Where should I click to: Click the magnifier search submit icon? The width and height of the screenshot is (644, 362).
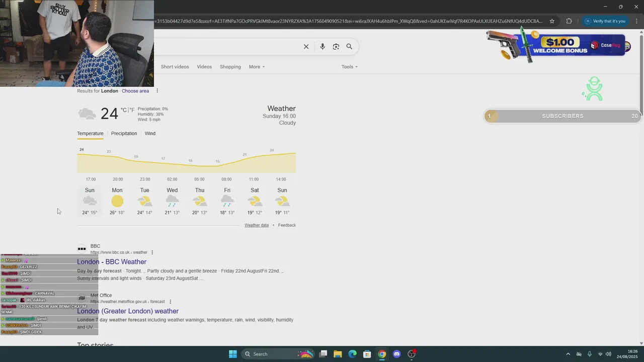tap(349, 47)
